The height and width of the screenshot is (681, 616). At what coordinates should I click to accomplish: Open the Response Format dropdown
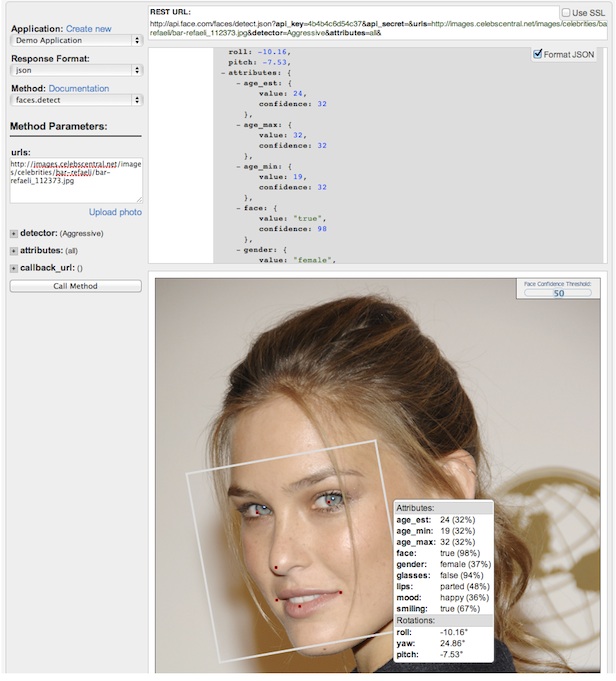click(76, 71)
